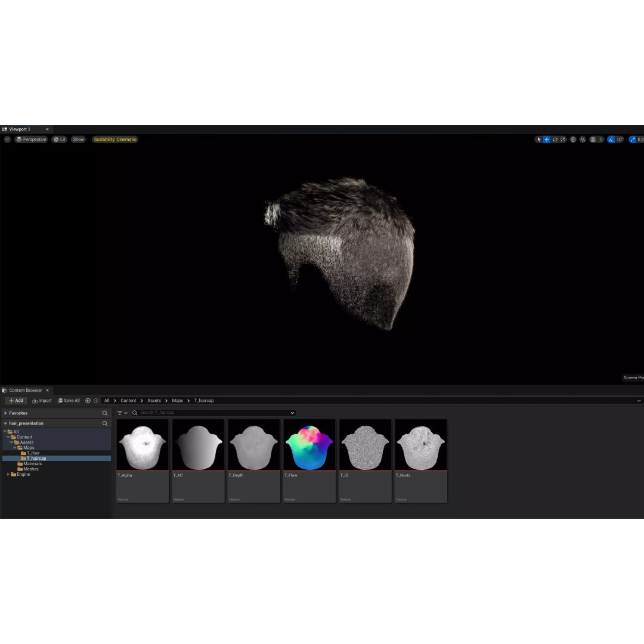Open the viewport hamburger options menu
This screenshot has width=644, height=644.
pyautogui.click(x=7, y=140)
